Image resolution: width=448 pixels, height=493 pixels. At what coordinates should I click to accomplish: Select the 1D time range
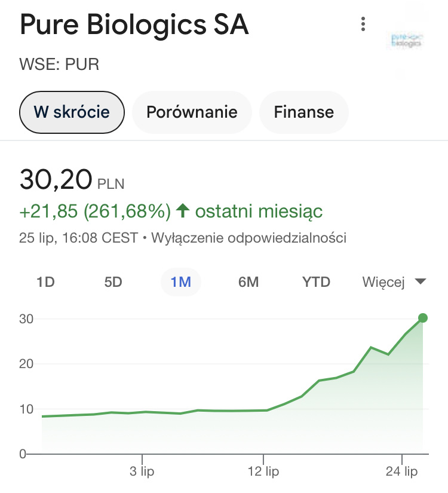coord(45,282)
